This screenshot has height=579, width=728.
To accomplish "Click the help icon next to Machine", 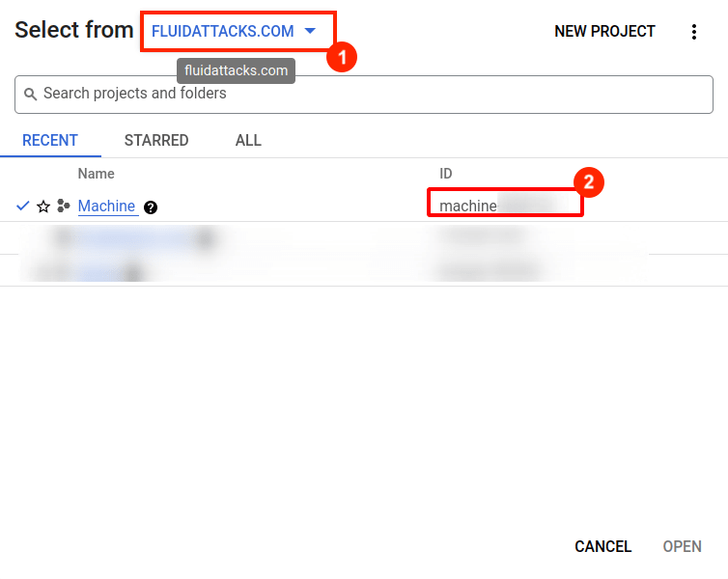I will click(x=151, y=207).
